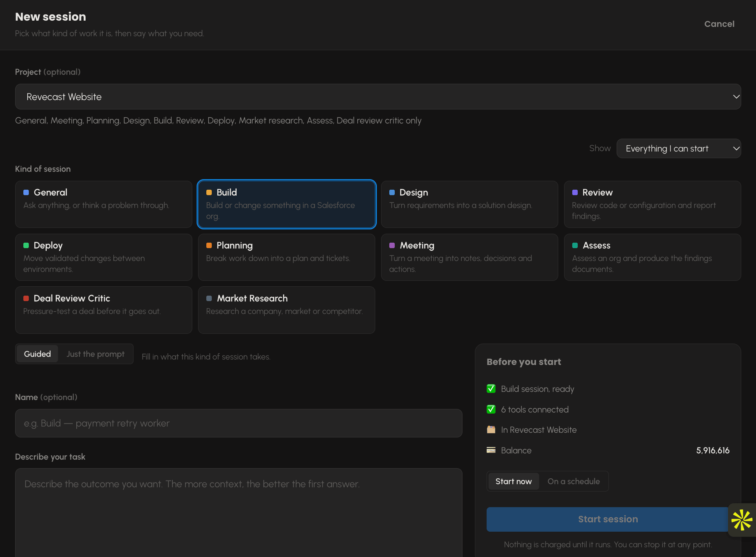The image size is (756, 557).
Task: Select the Start now option
Action: point(513,481)
